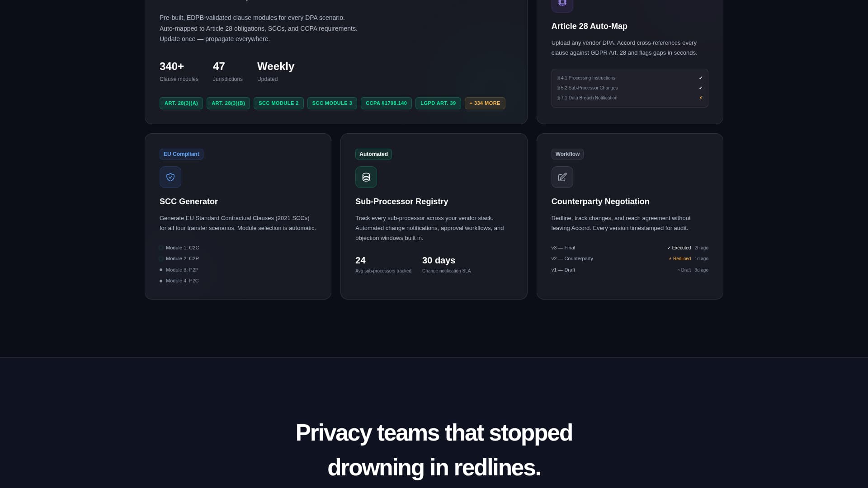Open the Counterparty Negotiation pen icon
Image resolution: width=868 pixels, height=488 pixels.
pos(562,177)
